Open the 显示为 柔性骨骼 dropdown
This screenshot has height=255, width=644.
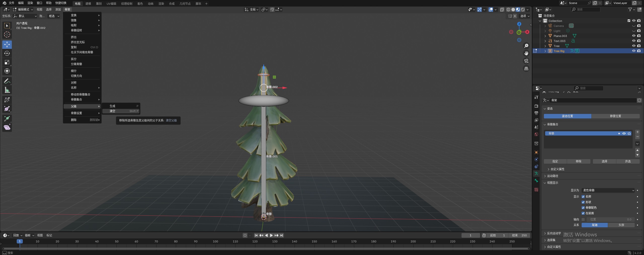pos(608,190)
